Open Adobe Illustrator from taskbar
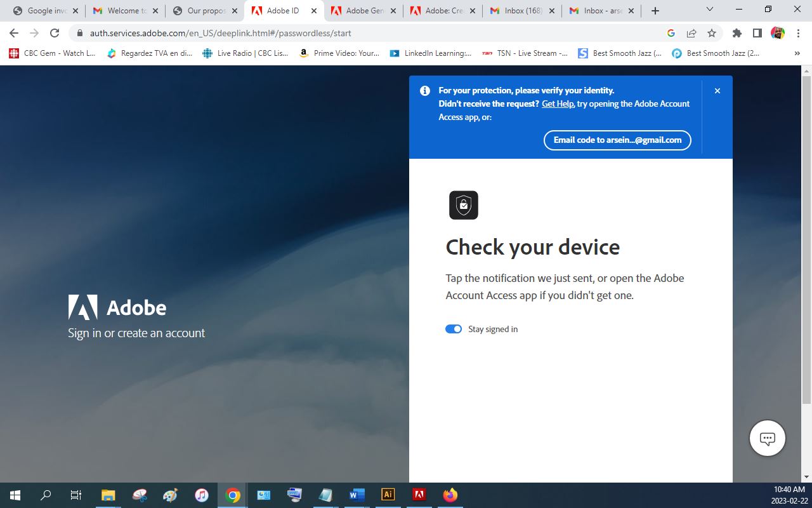Viewport: 812px width, 508px height. (388, 495)
